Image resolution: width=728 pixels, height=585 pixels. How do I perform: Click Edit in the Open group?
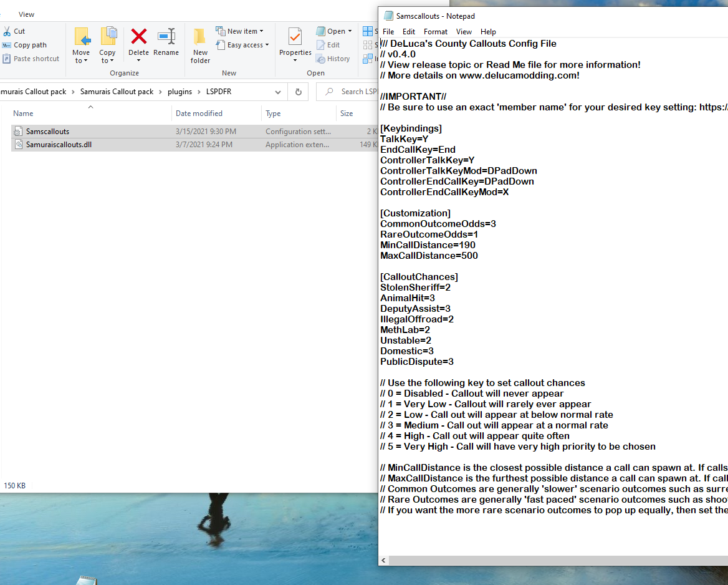pos(328,45)
